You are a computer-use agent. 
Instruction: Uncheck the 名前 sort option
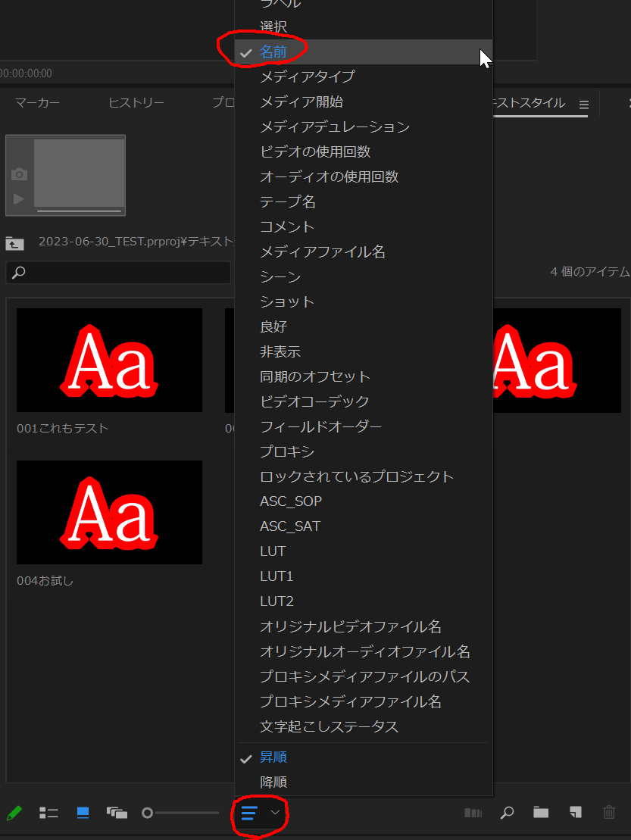(273, 52)
